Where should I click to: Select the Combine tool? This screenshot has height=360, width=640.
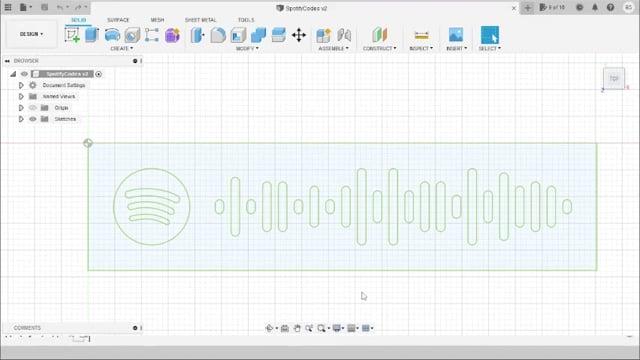coord(258,35)
